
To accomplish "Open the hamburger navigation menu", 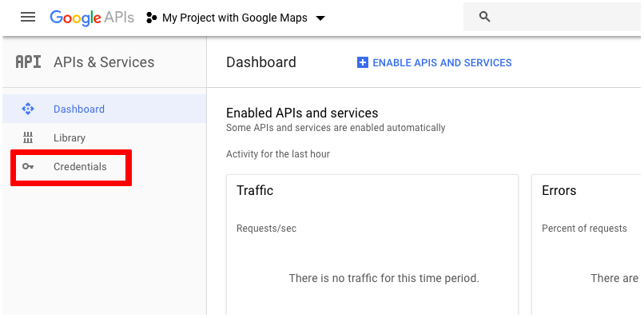I will [x=28, y=17].
